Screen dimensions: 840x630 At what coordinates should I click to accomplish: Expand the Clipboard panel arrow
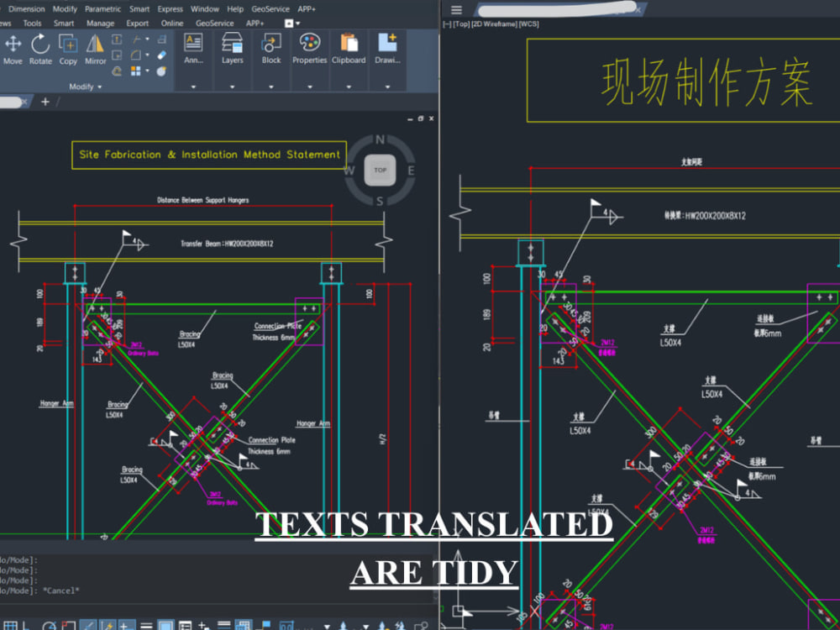pos(349,87)
